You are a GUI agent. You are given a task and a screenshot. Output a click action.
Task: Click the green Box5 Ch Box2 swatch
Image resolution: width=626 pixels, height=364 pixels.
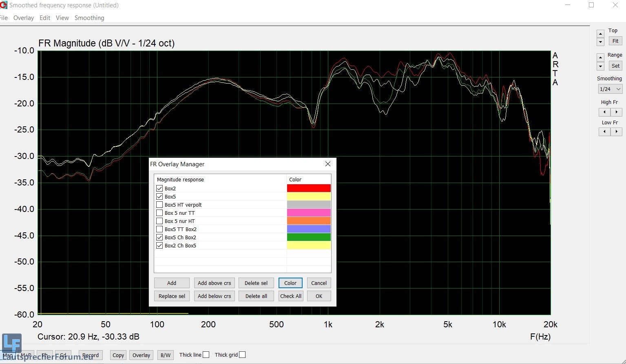click(x=309, y=237)
